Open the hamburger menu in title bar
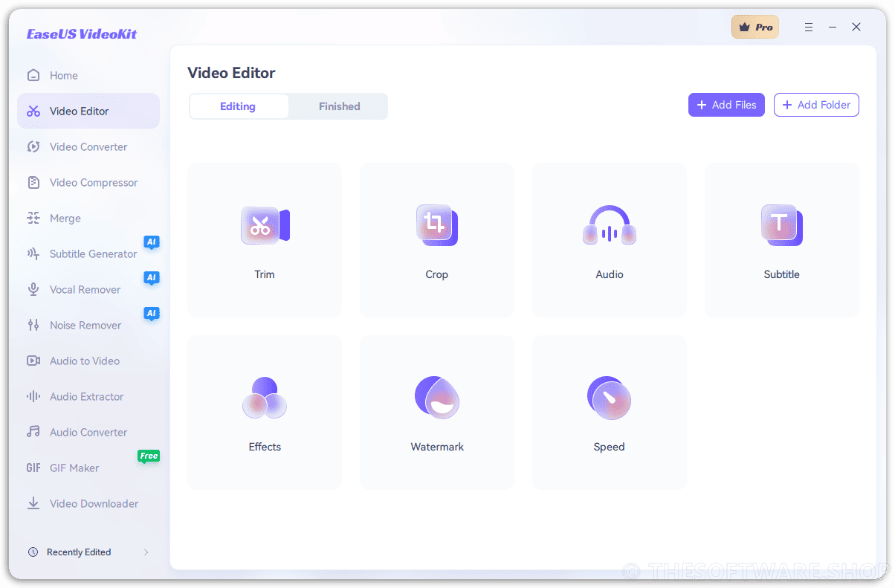 [x=809, y=27]
